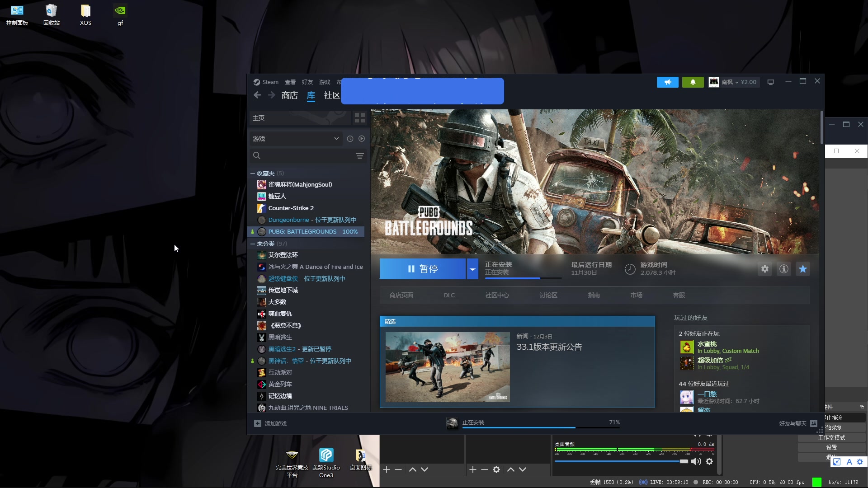Open OBS 设置 settings button
The image size is (868, 488).
[x=832, y=447]
